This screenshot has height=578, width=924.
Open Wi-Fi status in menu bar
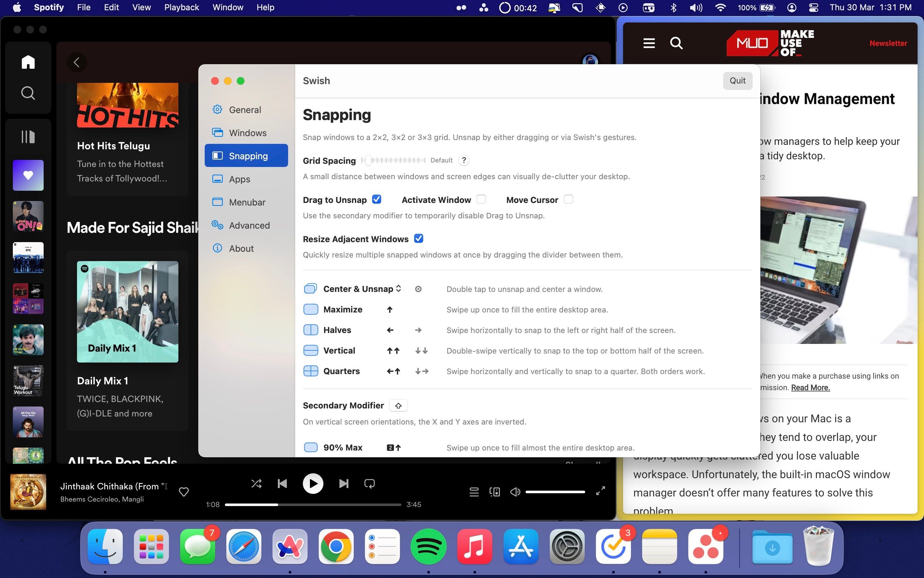[x=720, y=7]
